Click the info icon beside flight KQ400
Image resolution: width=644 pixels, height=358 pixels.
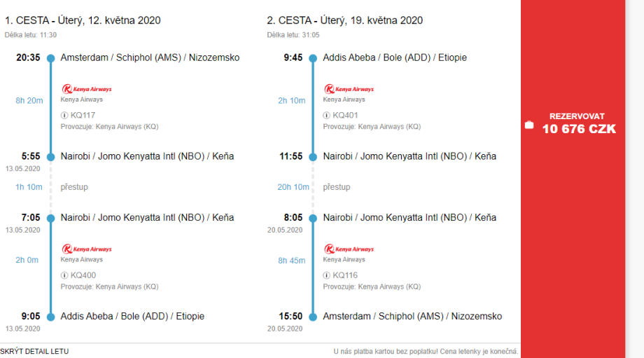coord(64,275)
